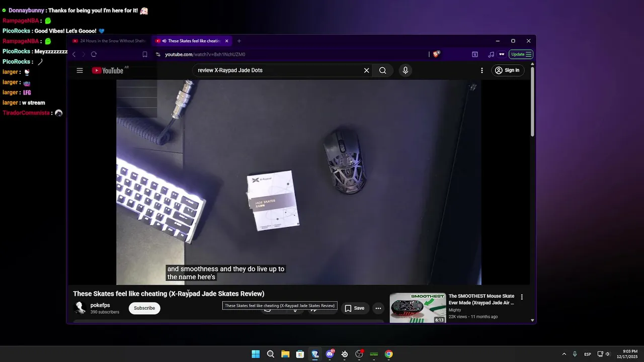This screenshot has width=644, height=362.
Task: Go back in browser history
Action: (74, 54)
